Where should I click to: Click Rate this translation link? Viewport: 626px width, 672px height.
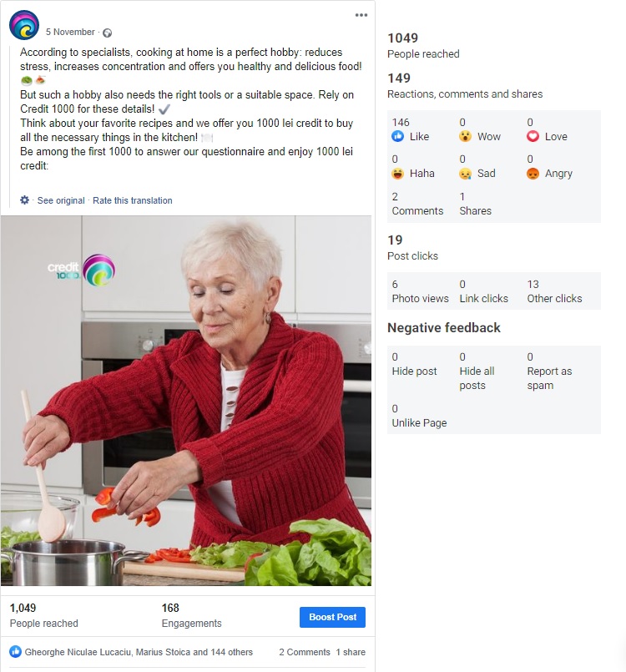click(133, 200)
